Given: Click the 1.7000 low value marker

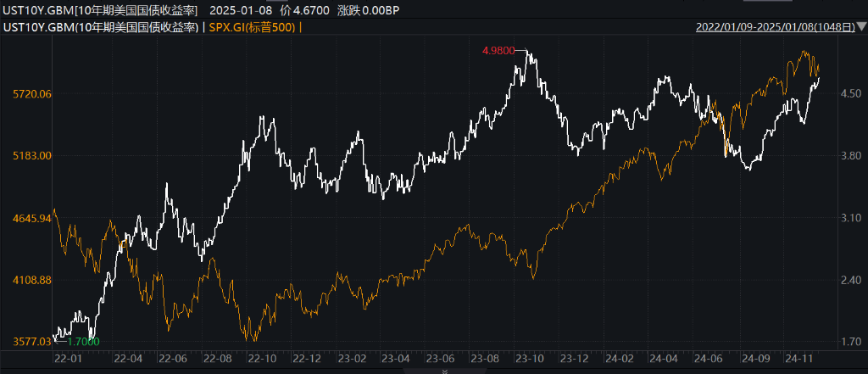Looking at the screenshot, I should pos(83,342).
